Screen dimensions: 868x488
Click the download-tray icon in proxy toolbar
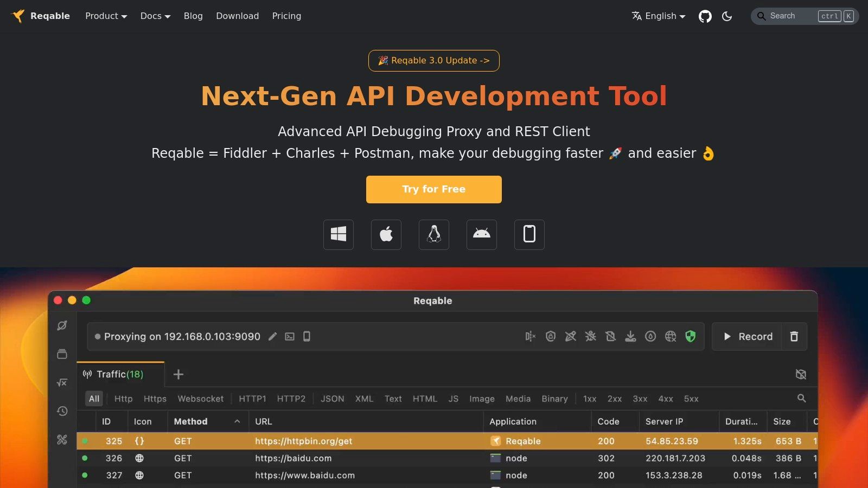(x=630, y=337)
